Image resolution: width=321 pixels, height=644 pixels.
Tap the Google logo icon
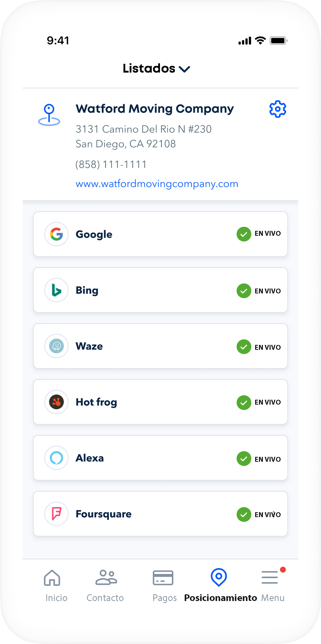click(56, 234)
